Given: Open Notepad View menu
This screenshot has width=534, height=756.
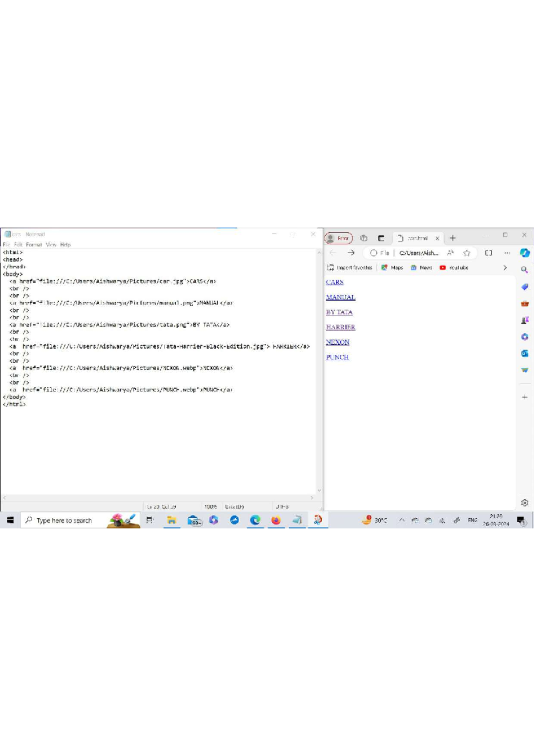Looking at the screenshot, I should click(x=51, y=244).
